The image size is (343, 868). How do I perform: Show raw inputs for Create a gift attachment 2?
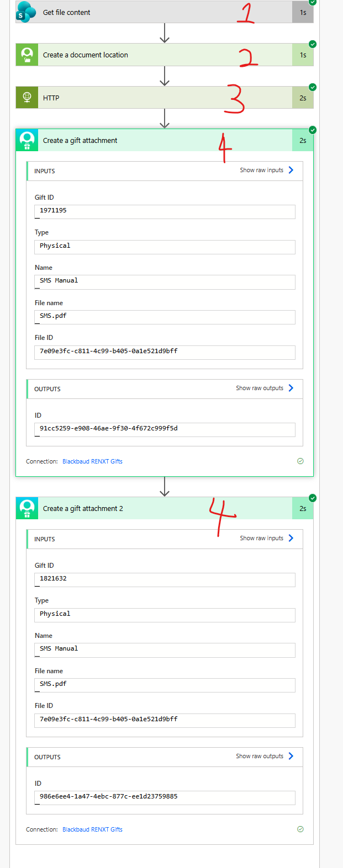click(x=267, y=538)
